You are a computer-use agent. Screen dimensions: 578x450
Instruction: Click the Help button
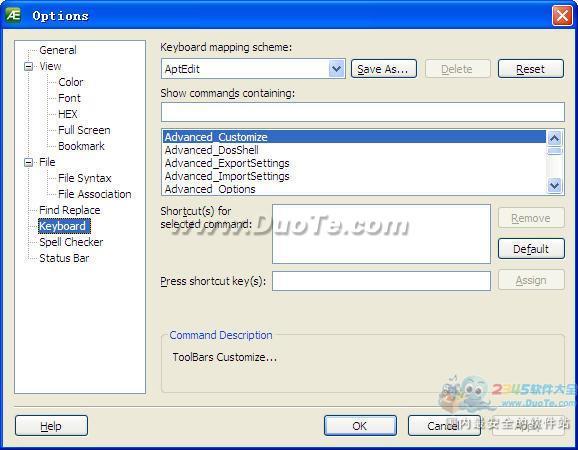tap(51, 426)
